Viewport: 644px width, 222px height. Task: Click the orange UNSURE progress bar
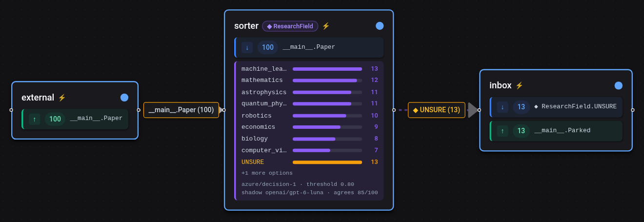coord(327,162)
